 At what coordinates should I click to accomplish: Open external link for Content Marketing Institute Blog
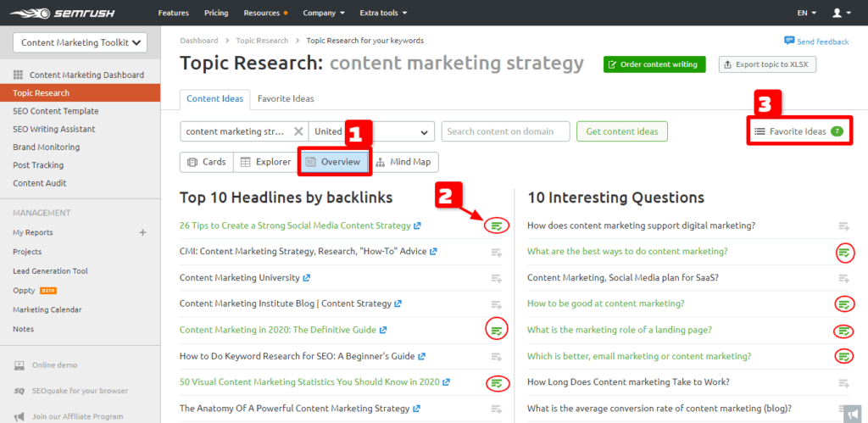398,304
